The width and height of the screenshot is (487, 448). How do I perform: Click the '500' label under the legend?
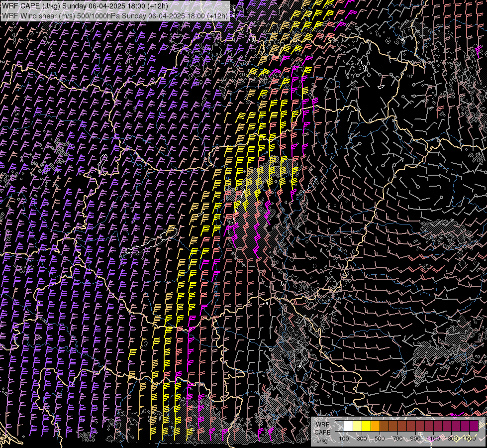(x=380, y=439)
